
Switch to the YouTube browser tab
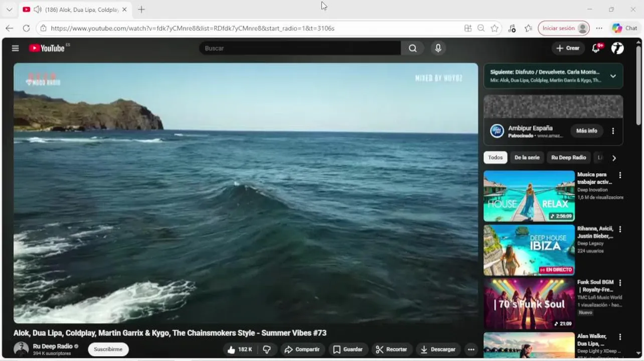click(75, 9)
